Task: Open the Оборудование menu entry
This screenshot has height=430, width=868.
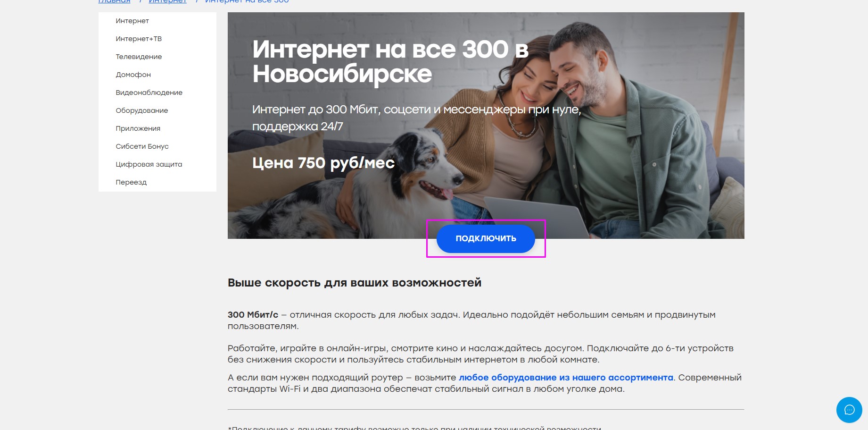Action: click(142, 110)
